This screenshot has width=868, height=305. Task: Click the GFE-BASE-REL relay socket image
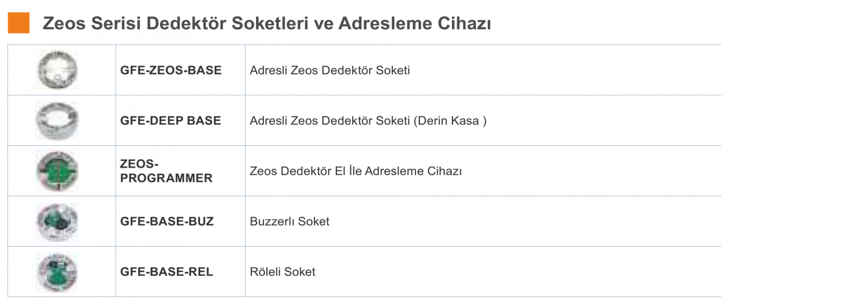[x=58, y=272]
